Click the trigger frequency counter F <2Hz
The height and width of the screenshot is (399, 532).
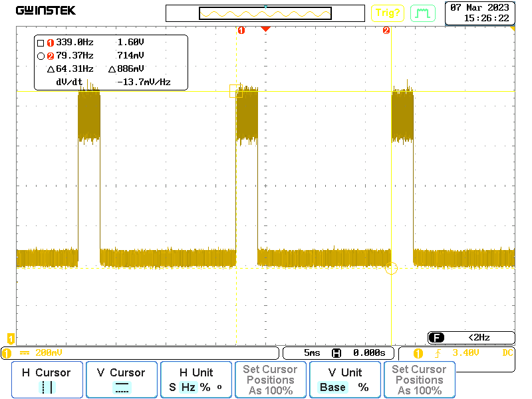tap(471, 338)
